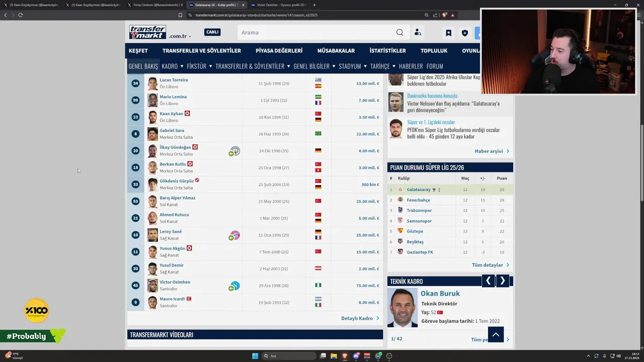Viewport: 644px width, 362px height.
Task: Open the Haber arşivi link
Action: (492, 151)
